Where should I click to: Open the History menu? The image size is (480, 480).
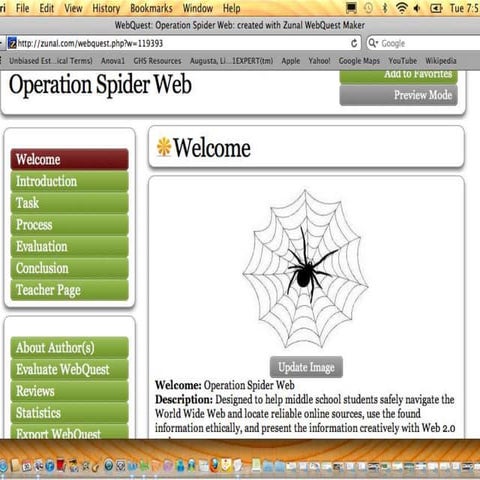106,8
